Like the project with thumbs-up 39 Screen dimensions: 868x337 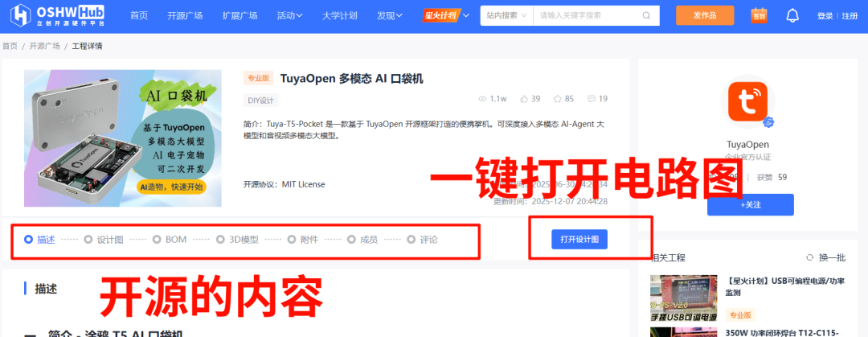tap(524, 99)
